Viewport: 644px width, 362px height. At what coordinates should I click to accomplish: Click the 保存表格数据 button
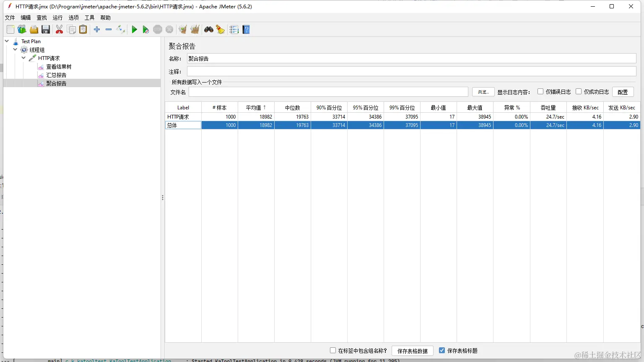[413, 351]
